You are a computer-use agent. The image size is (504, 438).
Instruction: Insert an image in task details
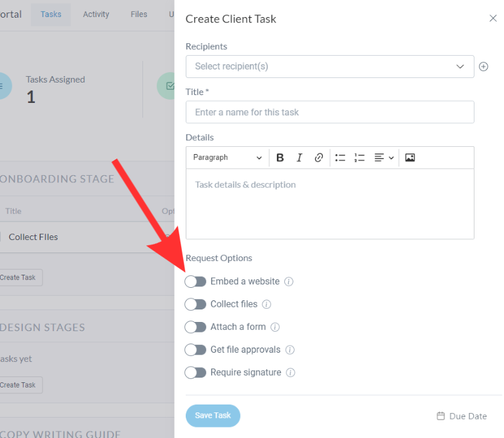pyautogui.click(x=410, y=158)
